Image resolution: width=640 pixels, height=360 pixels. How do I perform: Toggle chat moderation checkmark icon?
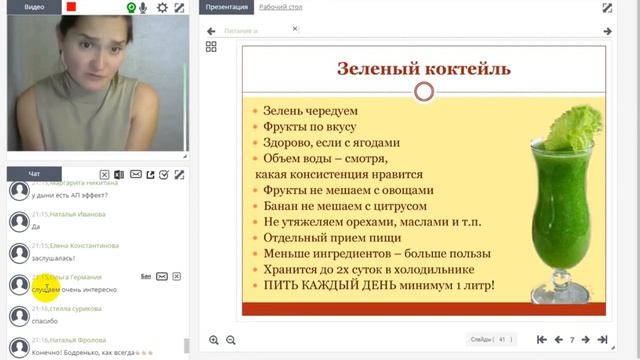tap(164, 175)
